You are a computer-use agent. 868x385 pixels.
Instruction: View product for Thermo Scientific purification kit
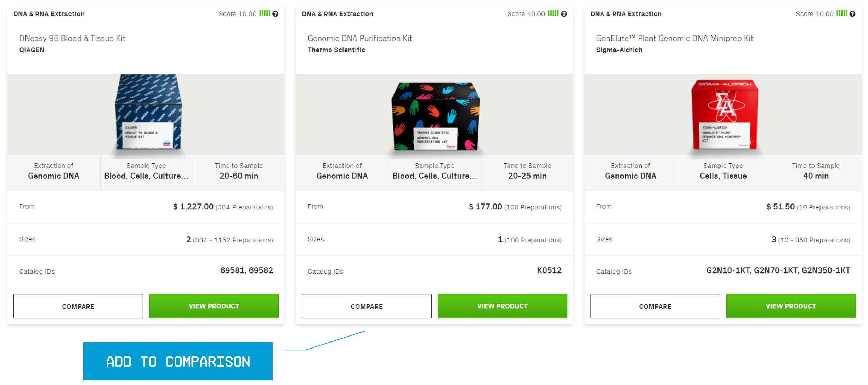click(503, 306)
